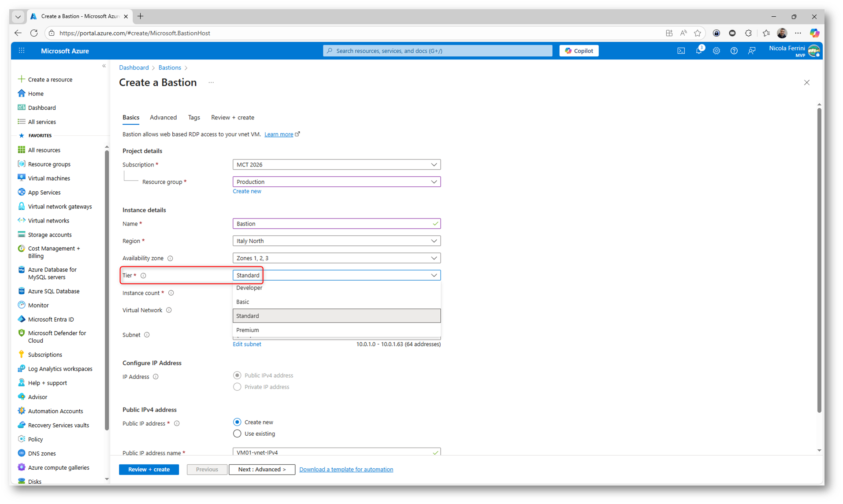The height and width of the screenshot is (504, 843).
Task: Select Private IP address radio button
Action: (x=237, y=387)
